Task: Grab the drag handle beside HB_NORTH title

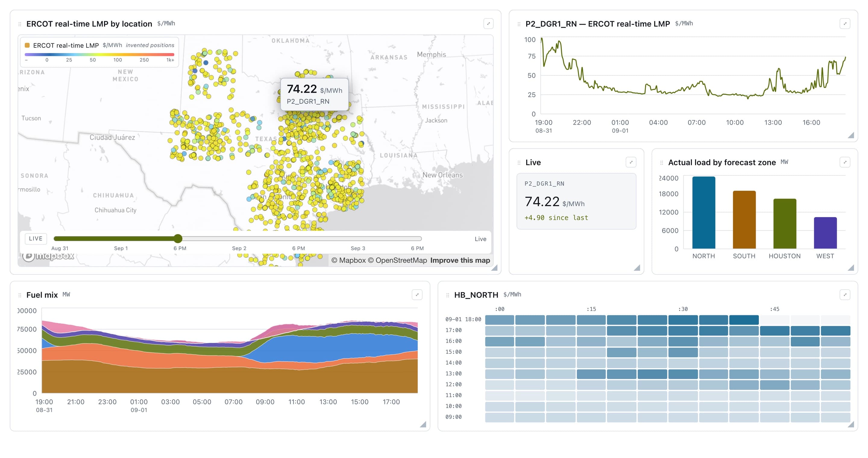Action: click(x=448, y=295)
